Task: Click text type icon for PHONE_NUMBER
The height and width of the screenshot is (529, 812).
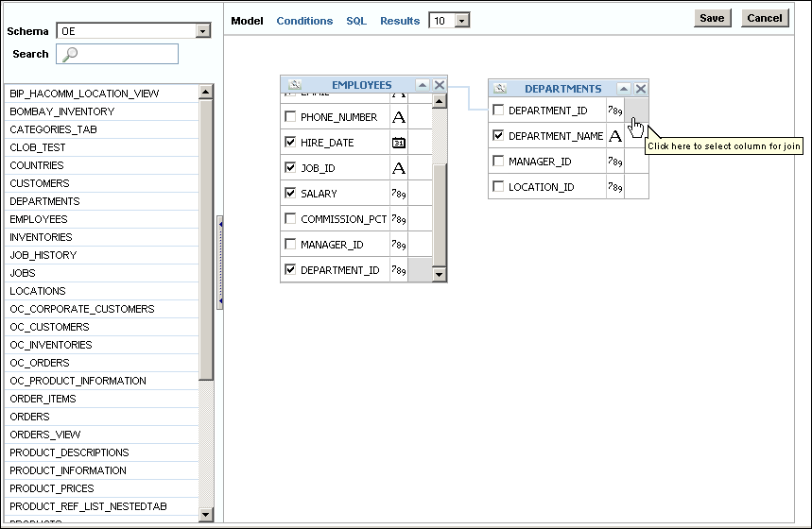Action: pos(399,117)
